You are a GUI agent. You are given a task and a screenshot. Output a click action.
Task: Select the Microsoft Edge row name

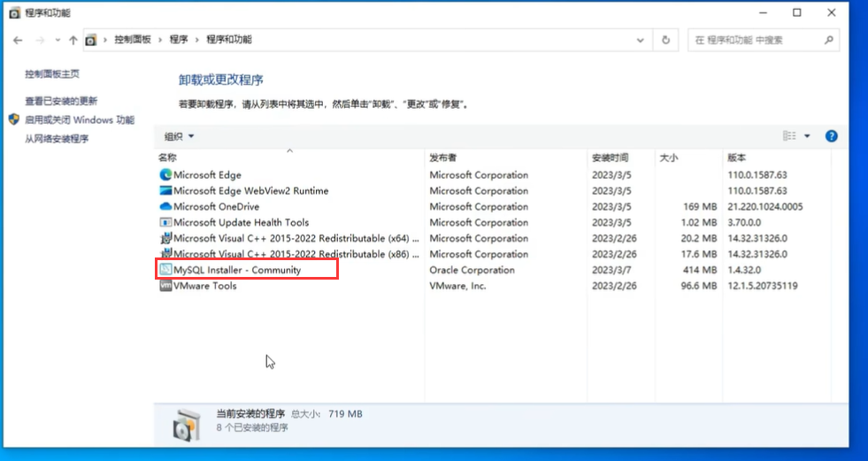208,175
